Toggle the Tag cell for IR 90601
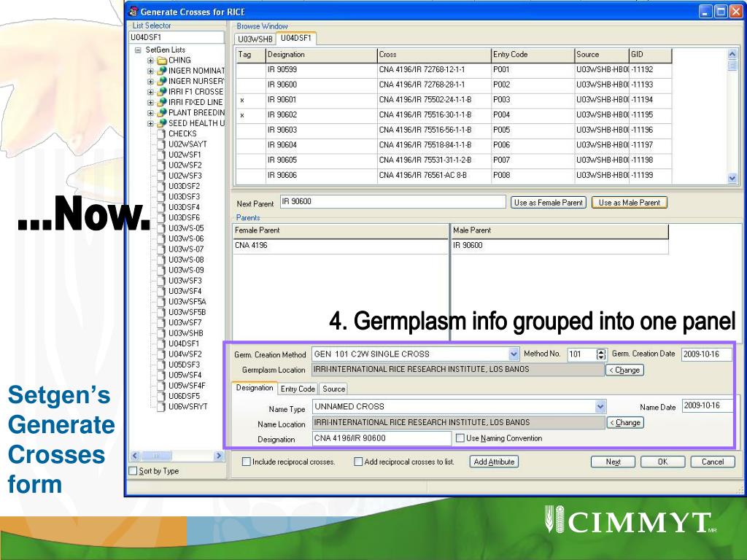This screenshot has width=747, height=560. click(x=251, y=100)
